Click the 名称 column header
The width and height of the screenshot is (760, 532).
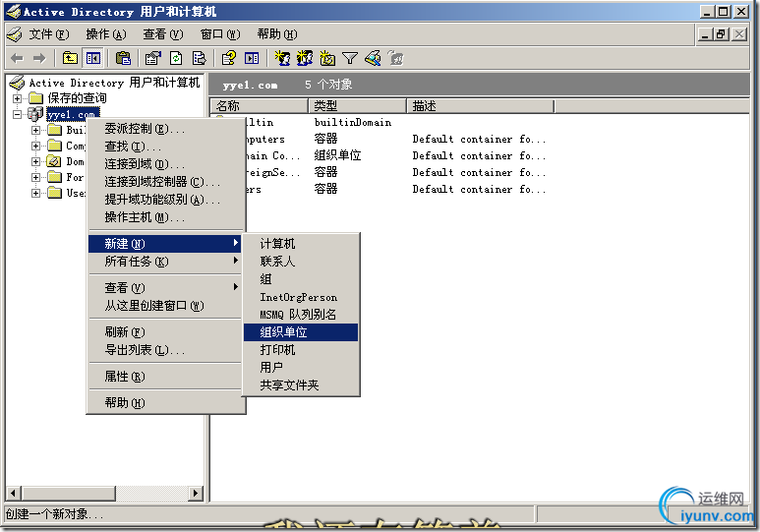[x=260, y=106]
